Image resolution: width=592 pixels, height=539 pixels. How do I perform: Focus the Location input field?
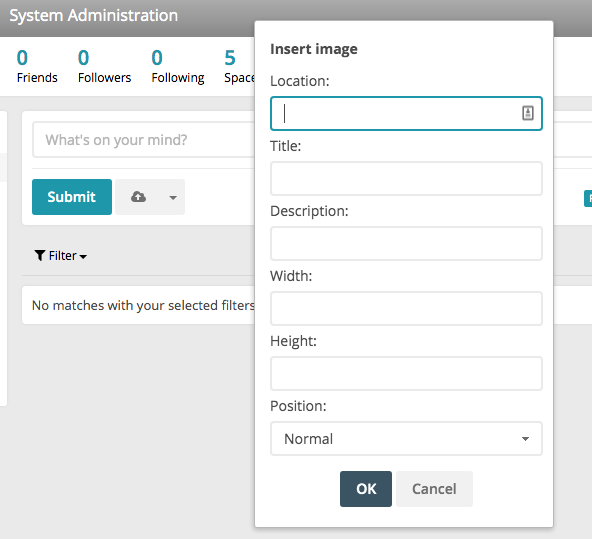(406, 113)
